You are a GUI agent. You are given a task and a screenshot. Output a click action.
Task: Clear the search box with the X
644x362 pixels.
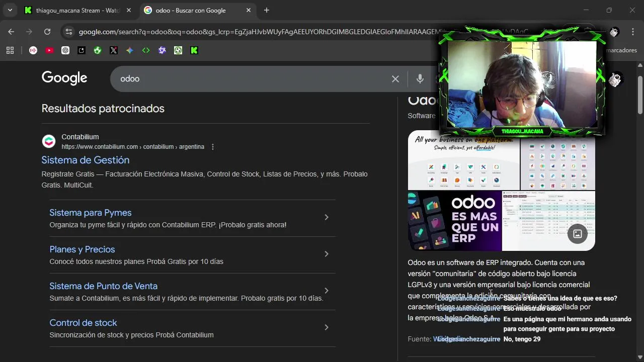coord(395,79)
